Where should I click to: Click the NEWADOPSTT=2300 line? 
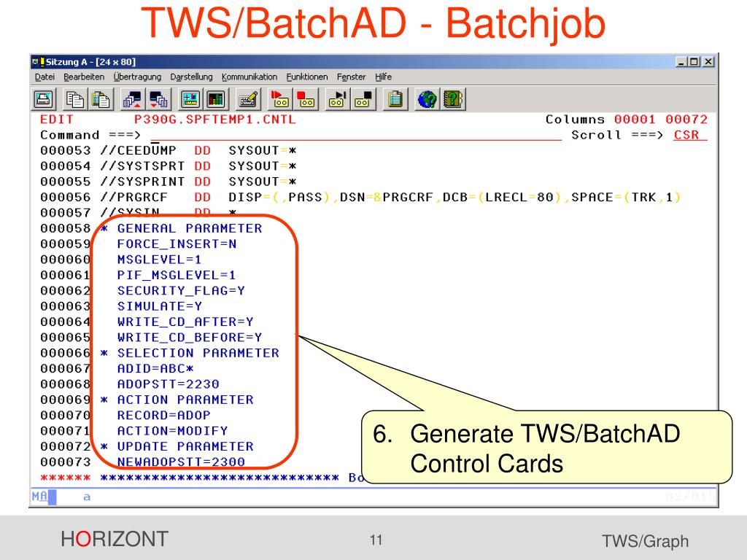tap(181, 462)
